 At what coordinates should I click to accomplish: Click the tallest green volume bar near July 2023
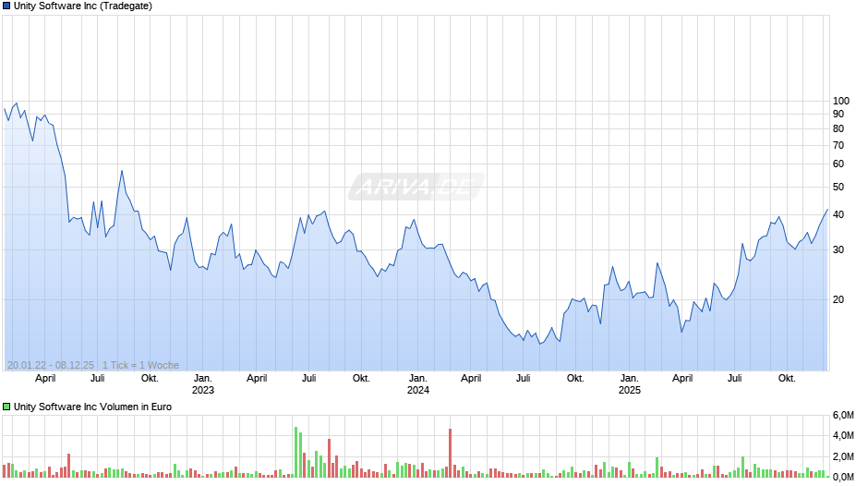296,452
